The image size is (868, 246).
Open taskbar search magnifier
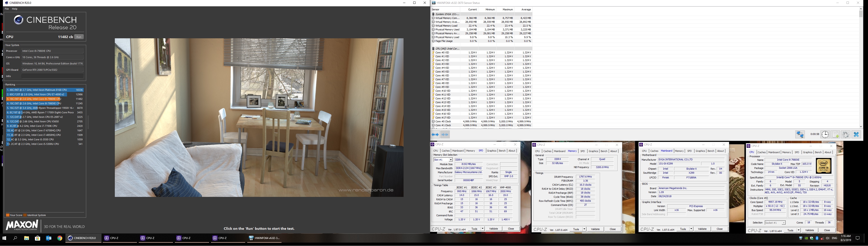[x=15, y=238]
